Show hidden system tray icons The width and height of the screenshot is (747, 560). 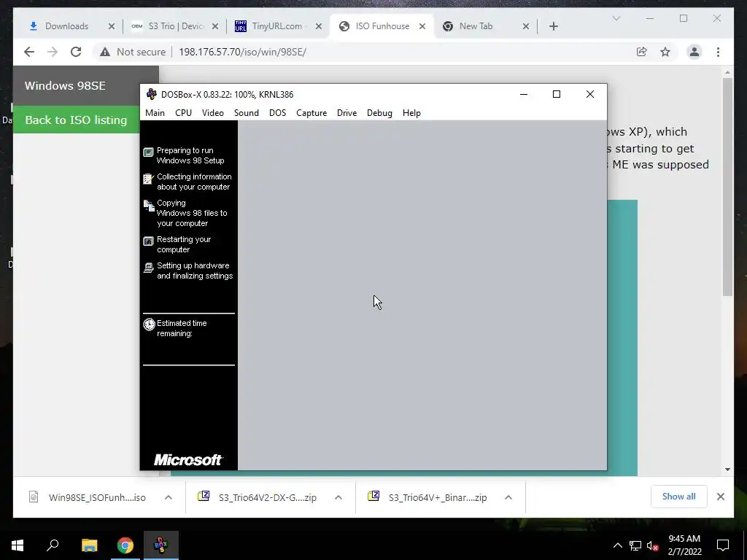pos(617,545)
